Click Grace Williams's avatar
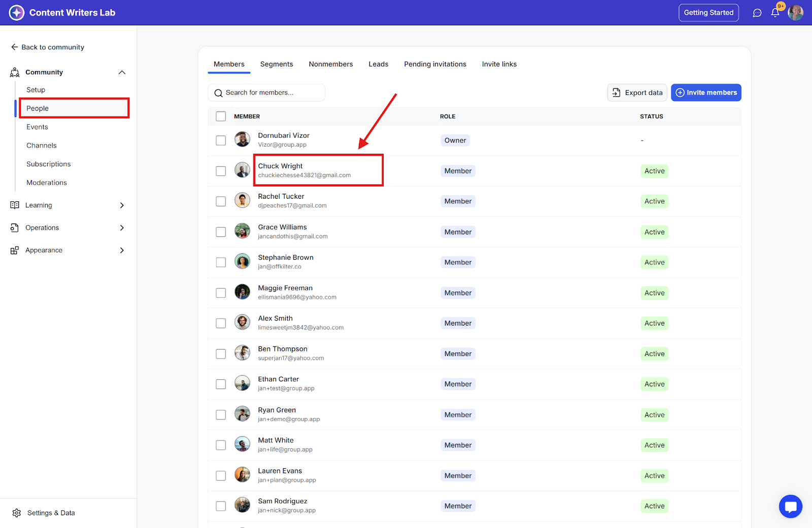The image size is (812, 528). point(243,231)
